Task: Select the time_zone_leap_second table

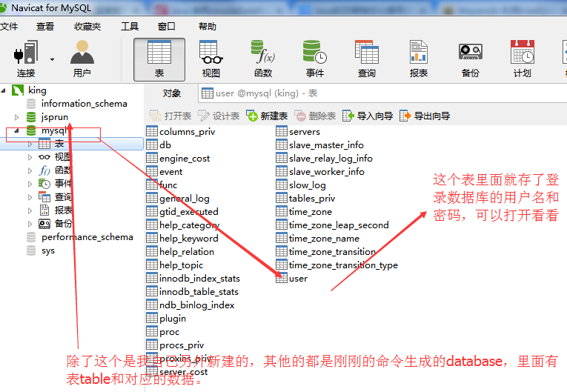Action: tap(332, 225)
